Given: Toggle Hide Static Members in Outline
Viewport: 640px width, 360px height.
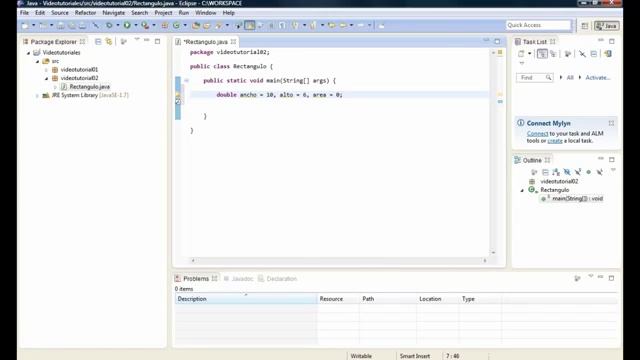Looking at the screenshot, I should 578,172.
